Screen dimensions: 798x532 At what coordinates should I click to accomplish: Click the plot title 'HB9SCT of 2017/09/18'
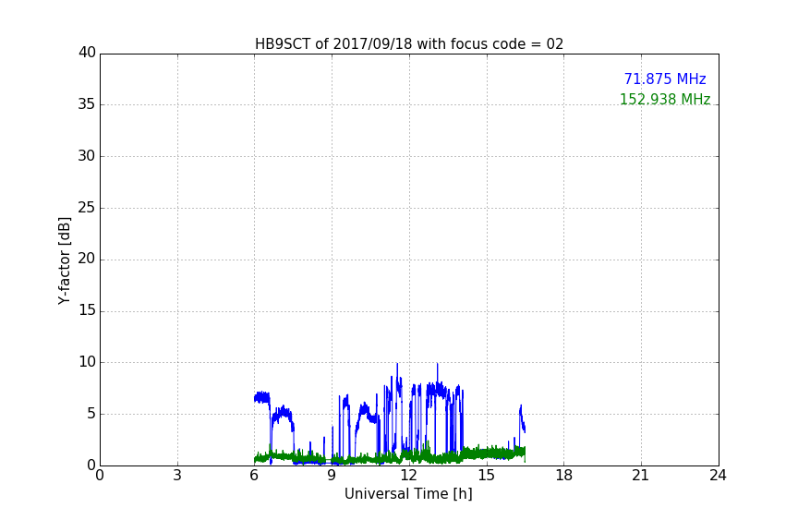point(408,44)
